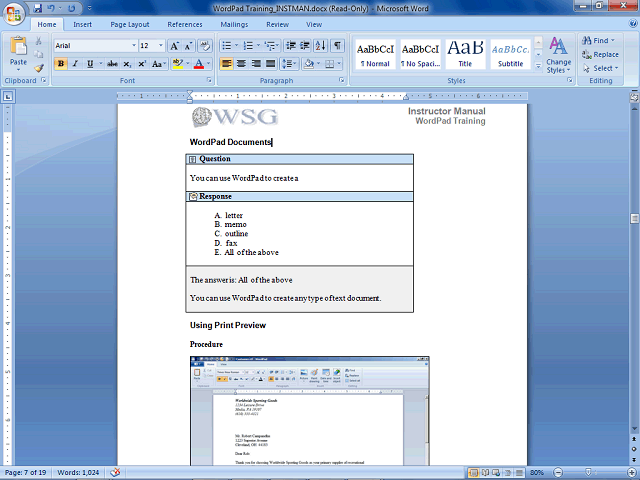The width and height of the screenshot is (640, 480).
Task: Redo the last action
Action: tap(71, 8)
